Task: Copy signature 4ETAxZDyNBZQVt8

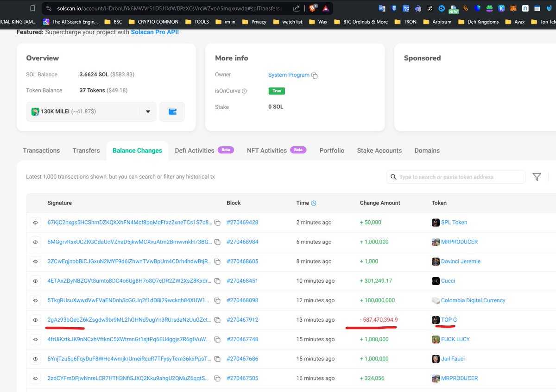Action: coord(217,281)
